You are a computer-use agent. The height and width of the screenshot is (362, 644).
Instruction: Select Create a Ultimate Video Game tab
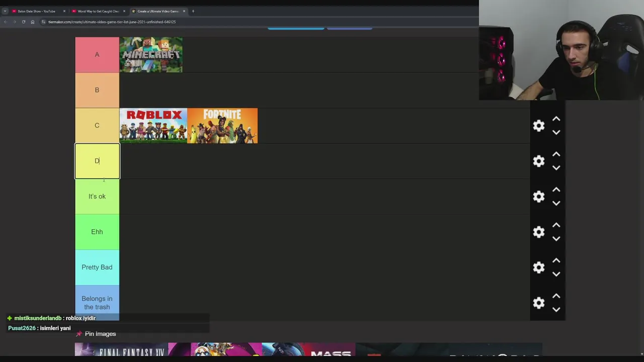click(157, 11)
